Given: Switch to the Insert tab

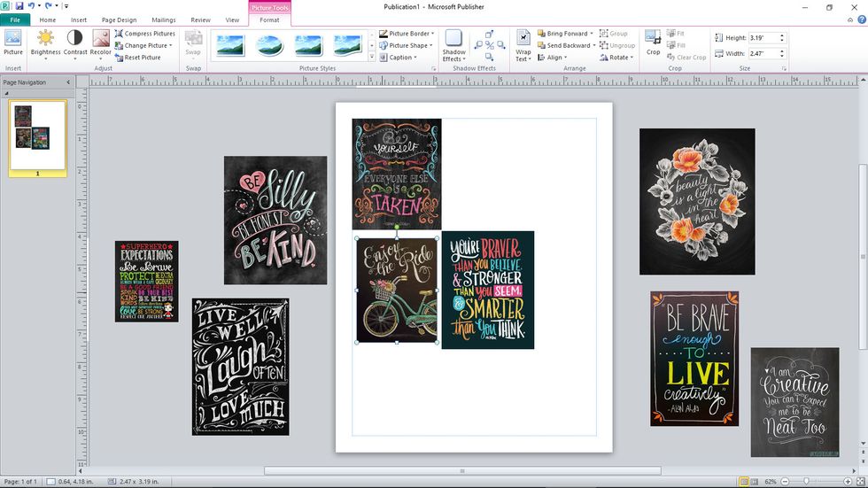Looking at the screenshot, I should click(79, 19).
